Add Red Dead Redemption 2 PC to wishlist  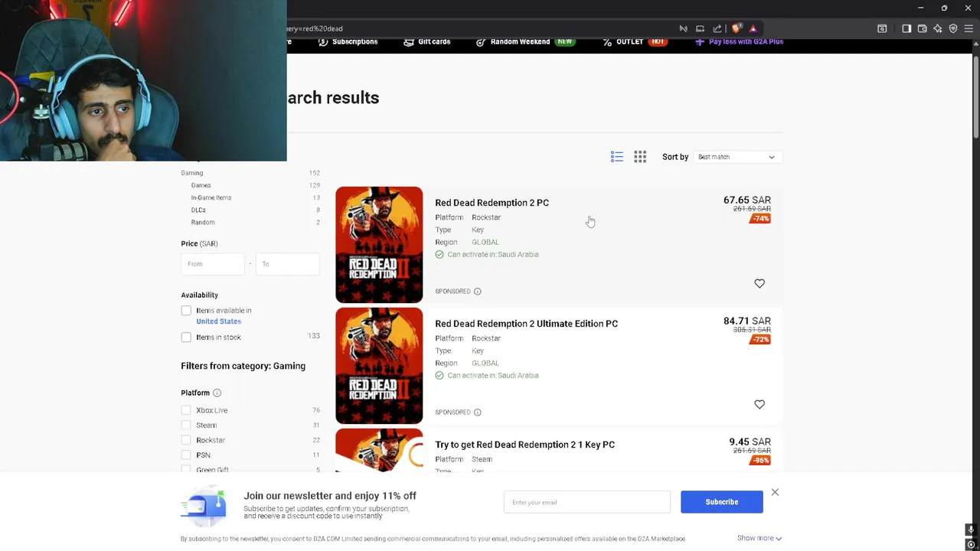pyautogui.click(x=759, y=283)
